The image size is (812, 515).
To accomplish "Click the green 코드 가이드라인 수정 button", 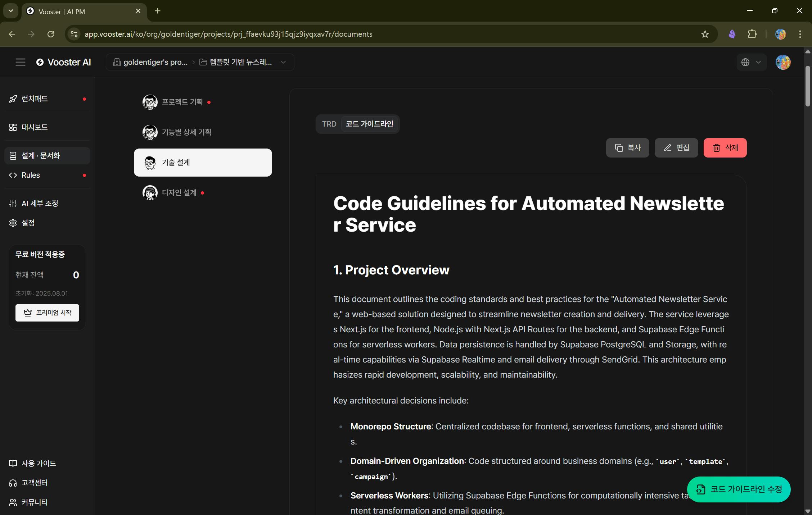I will tap(739, 489).
